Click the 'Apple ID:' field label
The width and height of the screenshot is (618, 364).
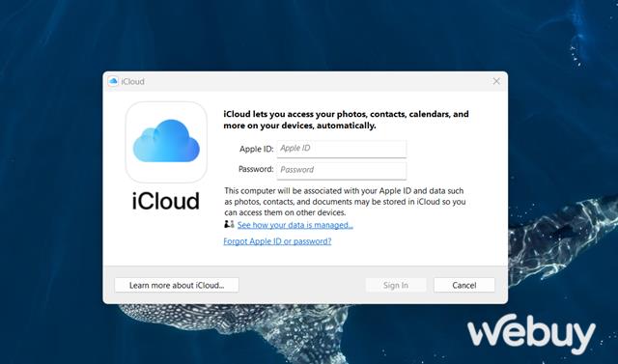click(256, 149)
